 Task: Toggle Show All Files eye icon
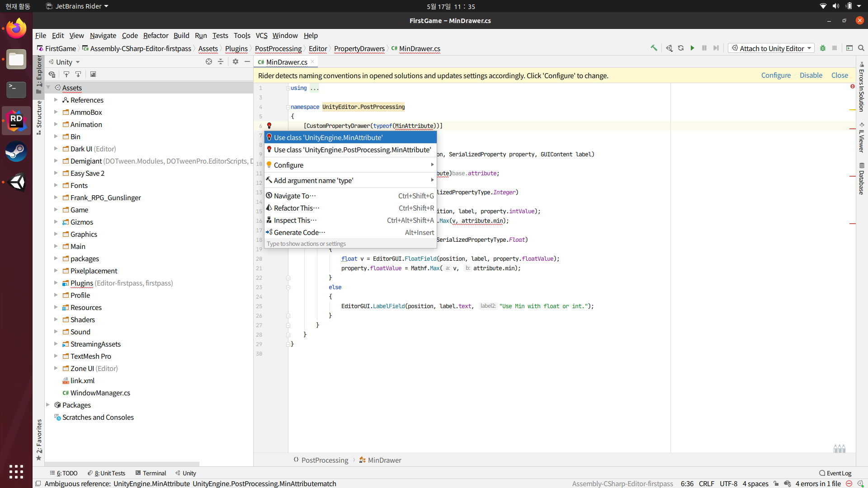[52, 75]
